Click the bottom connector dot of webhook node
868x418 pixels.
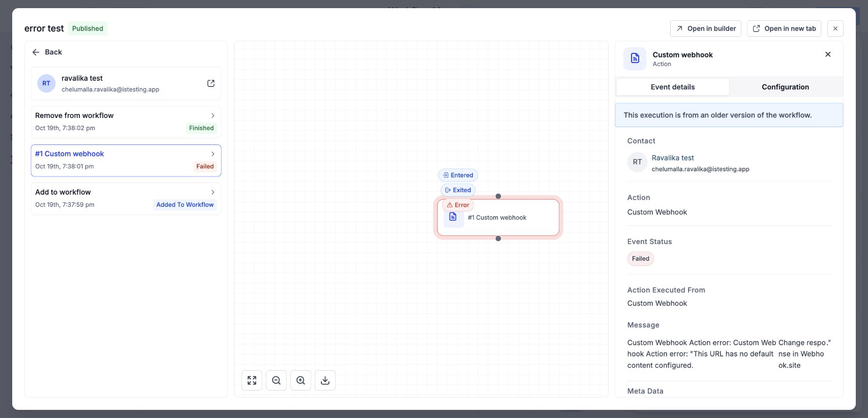pos(498,238)
